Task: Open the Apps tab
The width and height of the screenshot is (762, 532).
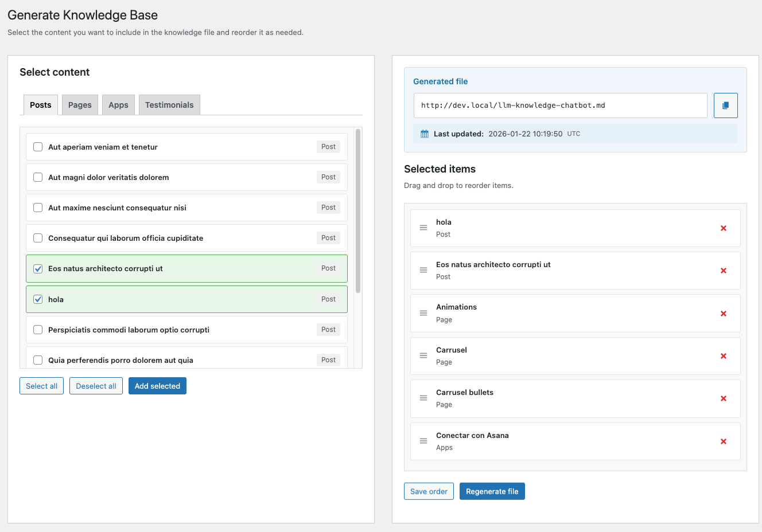Action: 118,105
